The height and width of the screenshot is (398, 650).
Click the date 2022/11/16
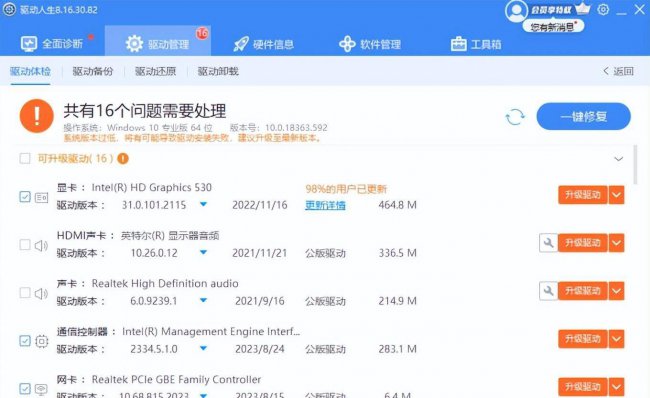tap(260, 205)
